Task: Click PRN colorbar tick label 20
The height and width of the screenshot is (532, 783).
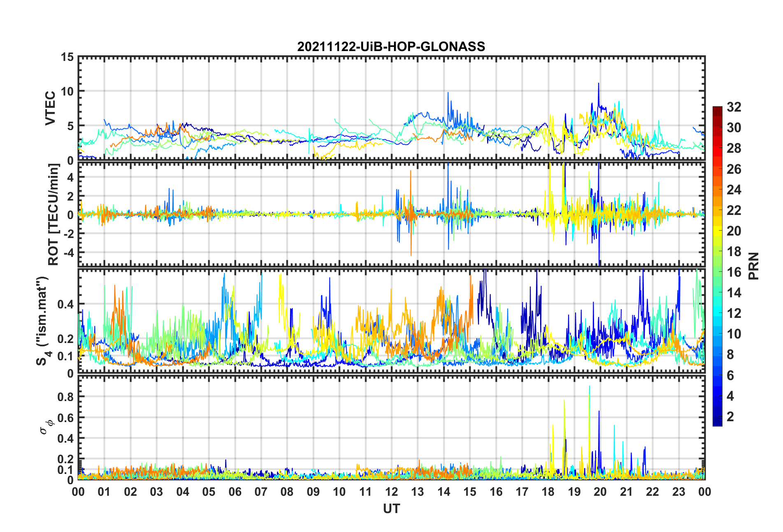Action: click(x=734, y=231)
